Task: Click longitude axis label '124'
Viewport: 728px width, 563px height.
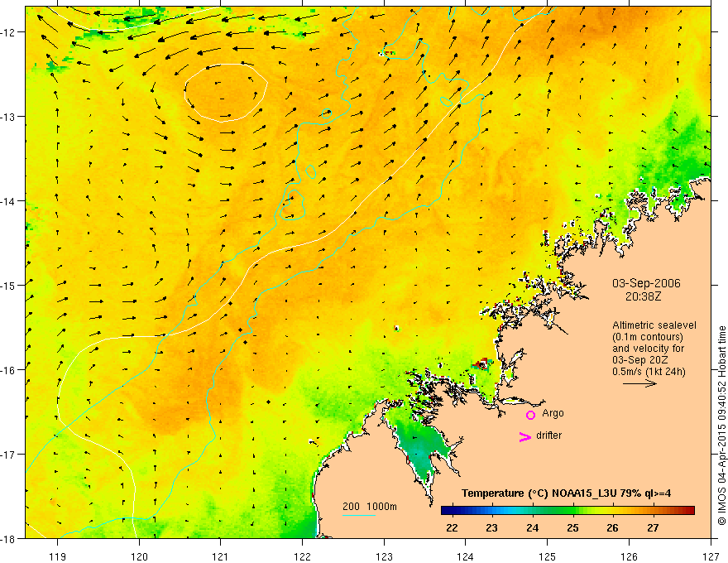Action: [465, 556]
